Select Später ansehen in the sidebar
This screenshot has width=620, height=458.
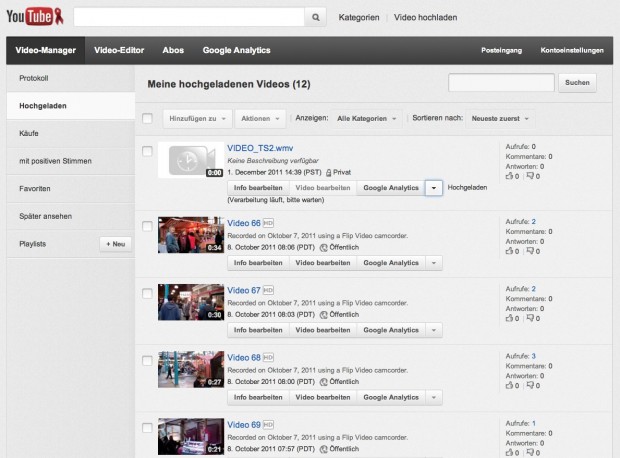point(71,216)
